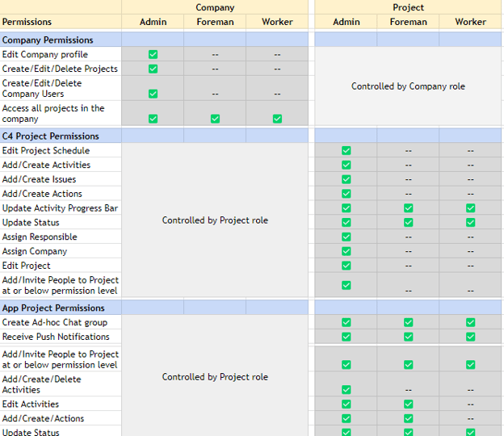The height and width of the screenshot is (436, 504).
Task: Toggle Project Foreman checkbox for Receive Push Notifications
Action: pos(408,337)
